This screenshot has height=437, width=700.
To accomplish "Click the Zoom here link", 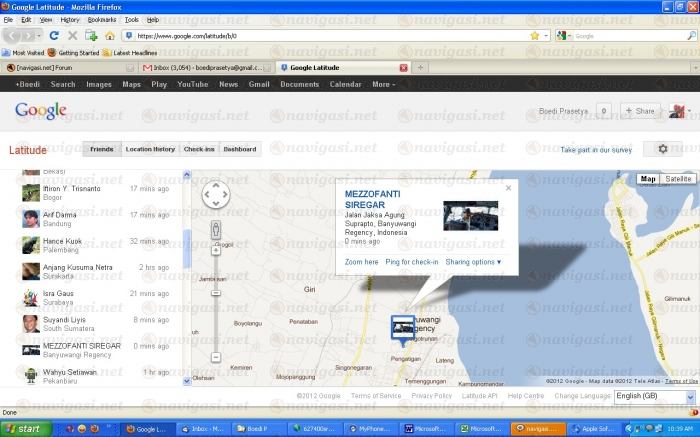I will pos(361,262).
